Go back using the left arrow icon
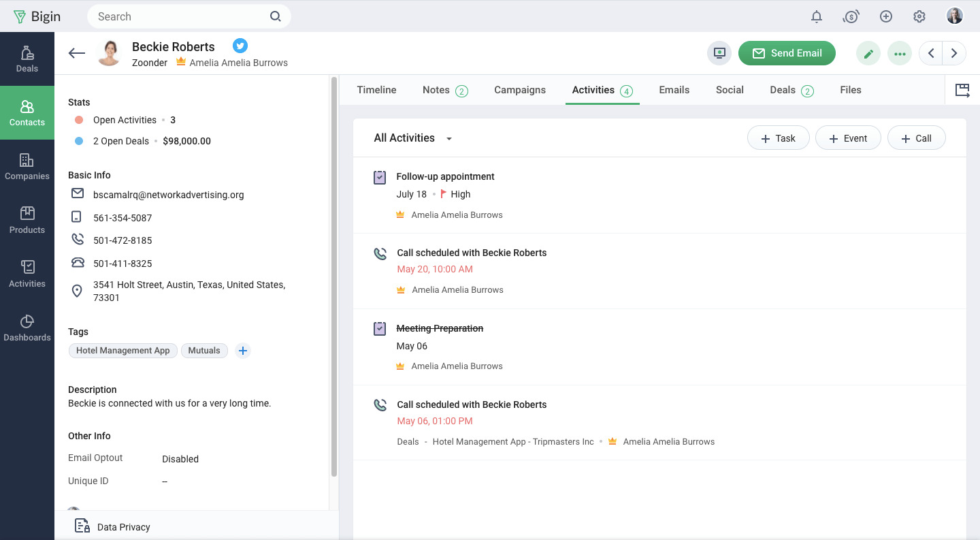Screen dimensions: 980x540 click(77, 53)
